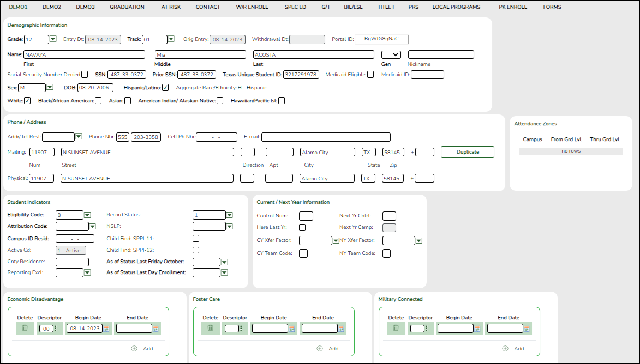
Task: Uncheck the Hispanic/Latino checkbox
Action: (x=165, y=87)
